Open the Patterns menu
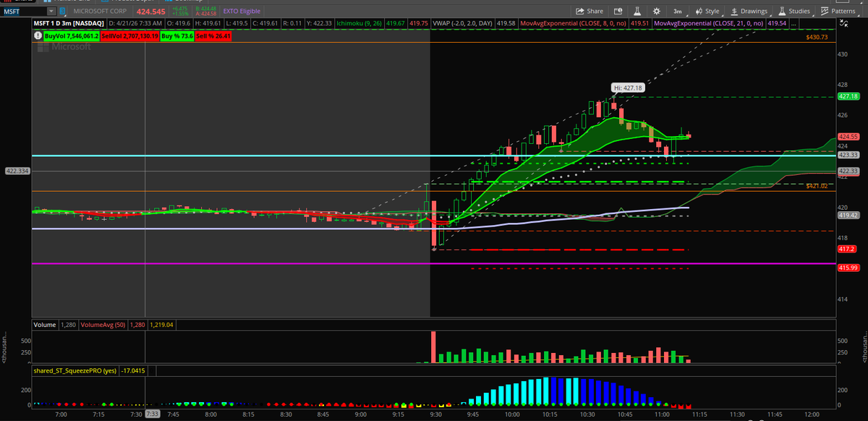Image resolution: width=868 pixels, height=421 pixels. [x=838, y=12]
